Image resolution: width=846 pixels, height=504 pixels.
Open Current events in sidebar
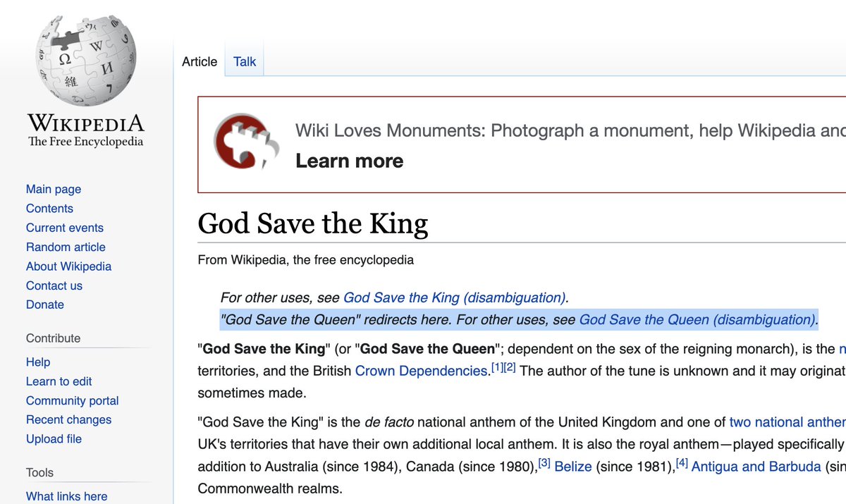[x=65, y=228]
